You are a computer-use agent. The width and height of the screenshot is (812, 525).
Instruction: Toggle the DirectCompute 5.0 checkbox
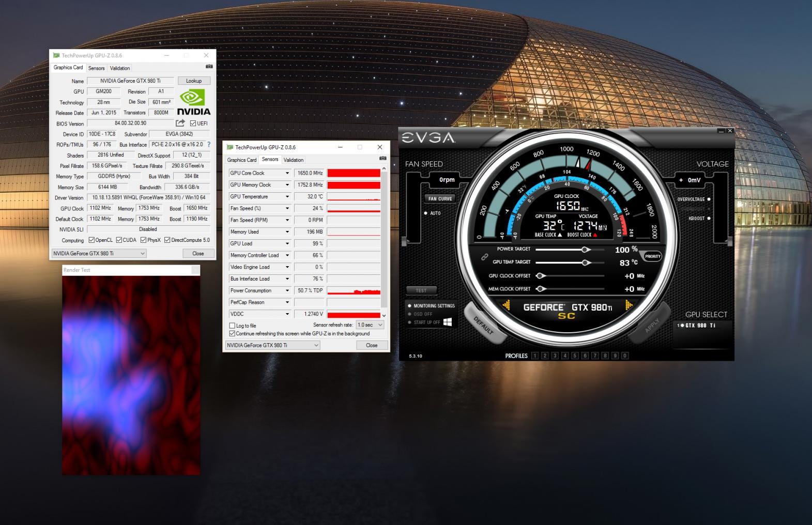pyautogui.click(x=167, y=240)
